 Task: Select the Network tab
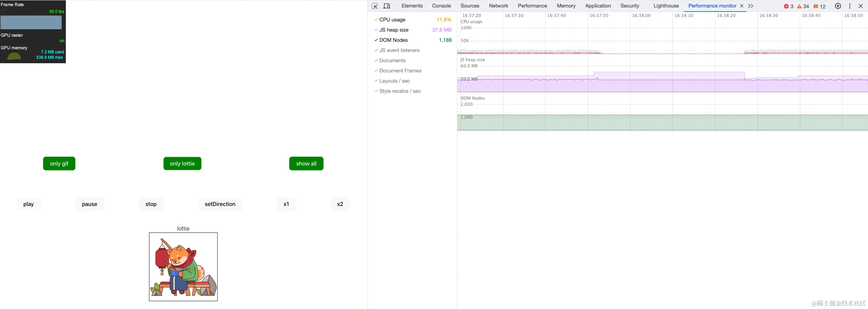(x=498, y=6)
